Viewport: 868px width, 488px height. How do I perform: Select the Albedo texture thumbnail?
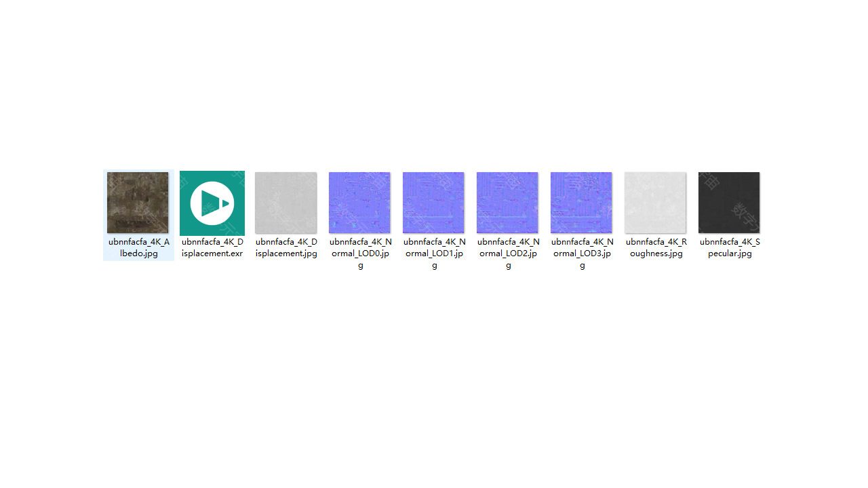pyautogui.click(x=138, y=203)
